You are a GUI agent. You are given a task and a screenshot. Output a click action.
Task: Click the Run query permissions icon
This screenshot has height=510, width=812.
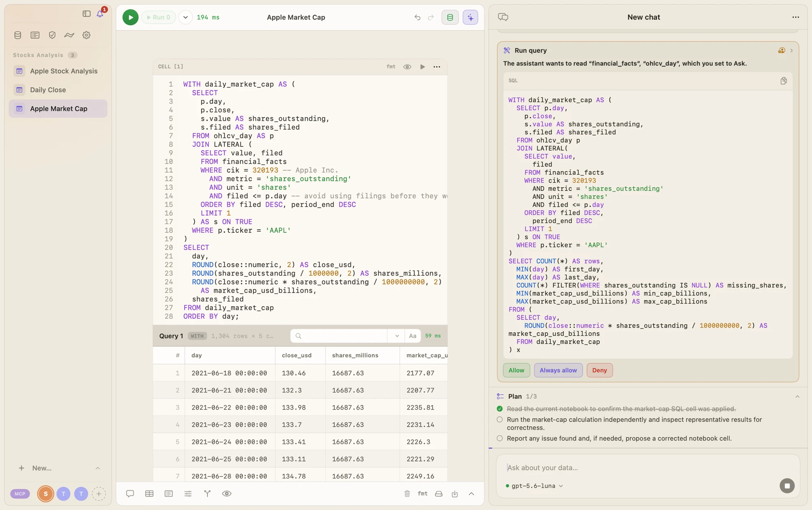tap(782, 50)
